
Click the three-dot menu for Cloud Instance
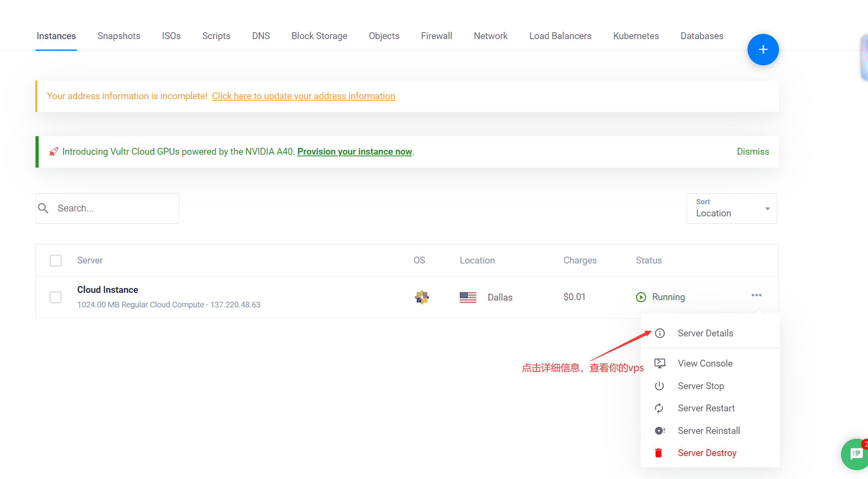click(x=756, y=295)
